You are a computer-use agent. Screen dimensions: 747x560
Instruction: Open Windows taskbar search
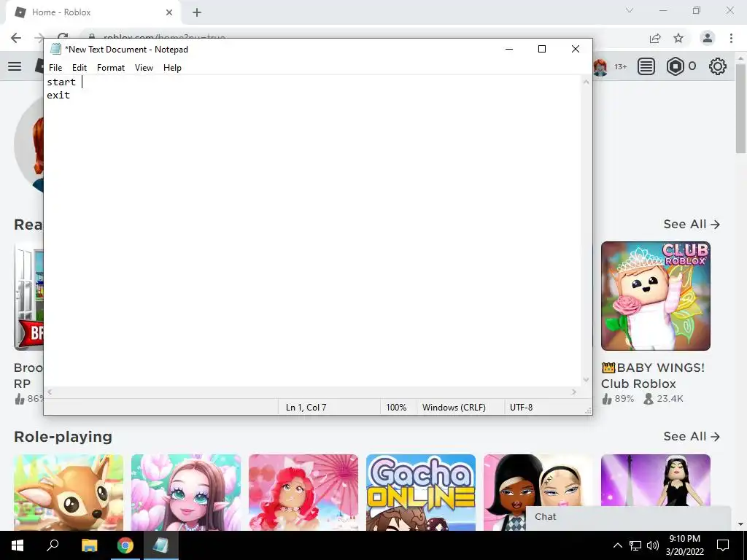[53, 545]
